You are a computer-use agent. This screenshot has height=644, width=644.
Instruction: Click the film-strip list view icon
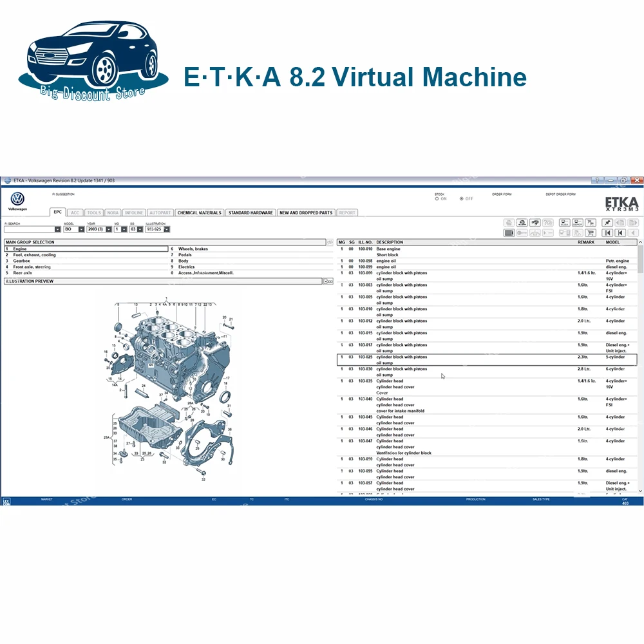point(509,233)
